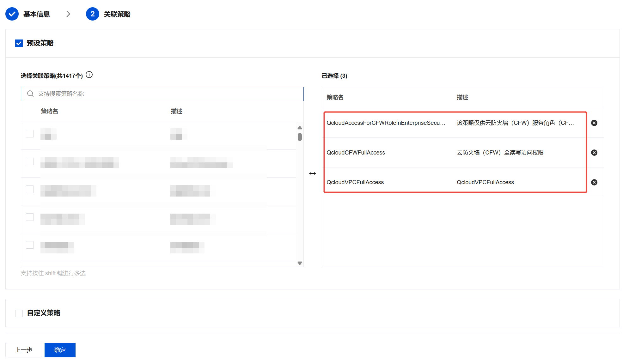Viewport: 629px width, 364px height.
Task: Tick the fifth policy row checkbox
Action: click(30, 245)
